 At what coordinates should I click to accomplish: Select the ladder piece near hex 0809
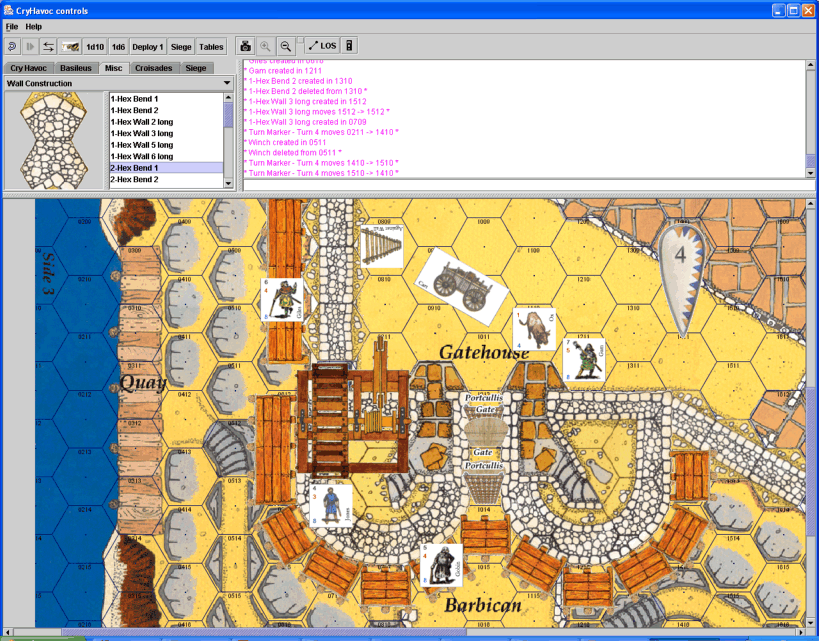click(x=381, y=246)
